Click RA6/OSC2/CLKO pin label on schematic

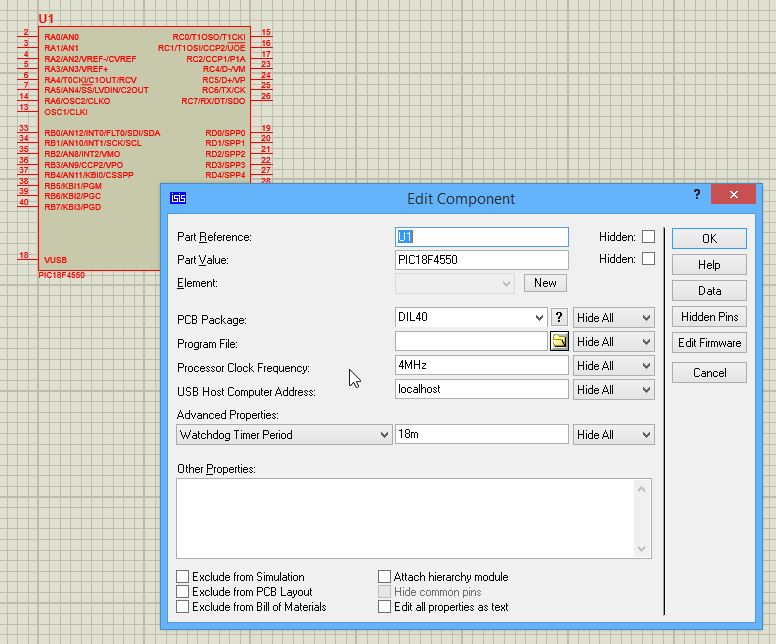(77, 101)
